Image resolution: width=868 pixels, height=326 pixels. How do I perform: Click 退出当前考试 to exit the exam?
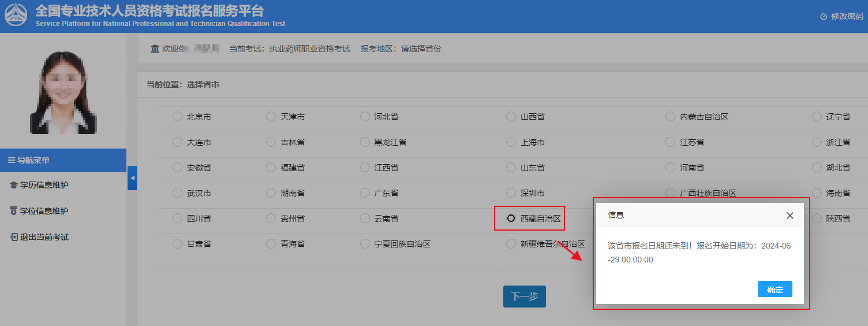pos(44,237)
